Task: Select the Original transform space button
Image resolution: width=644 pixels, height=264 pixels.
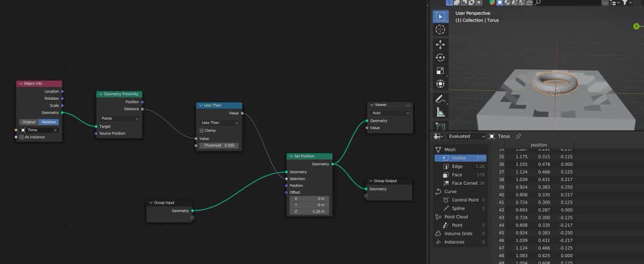Action: tap(29, 122)
